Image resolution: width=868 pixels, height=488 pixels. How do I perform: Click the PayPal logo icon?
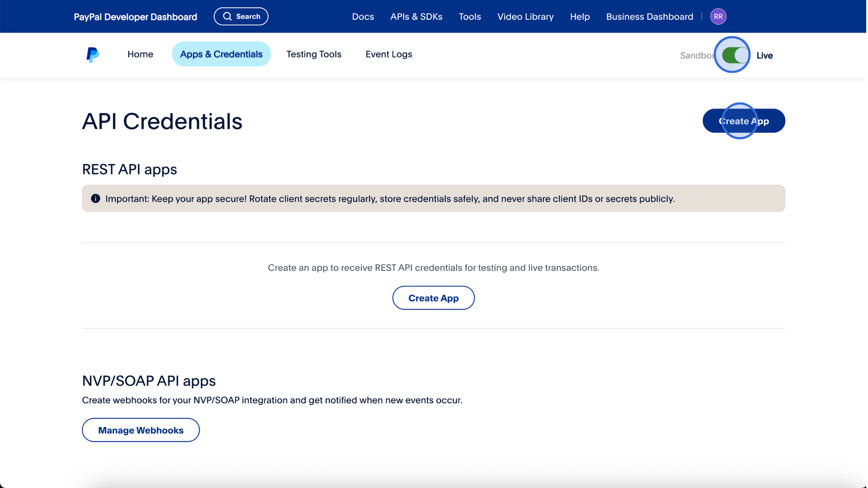tap(93, 55)
